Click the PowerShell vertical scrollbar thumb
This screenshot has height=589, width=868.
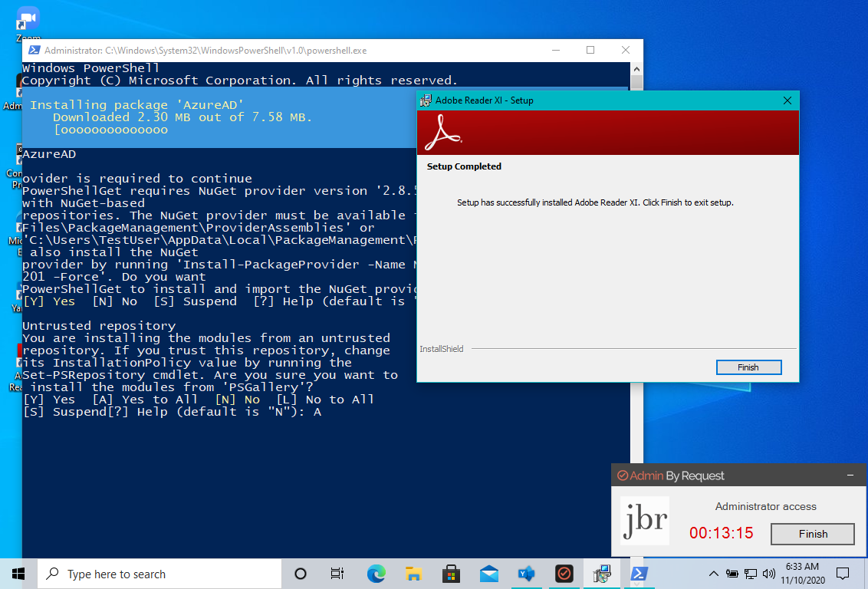pos(636,82)
